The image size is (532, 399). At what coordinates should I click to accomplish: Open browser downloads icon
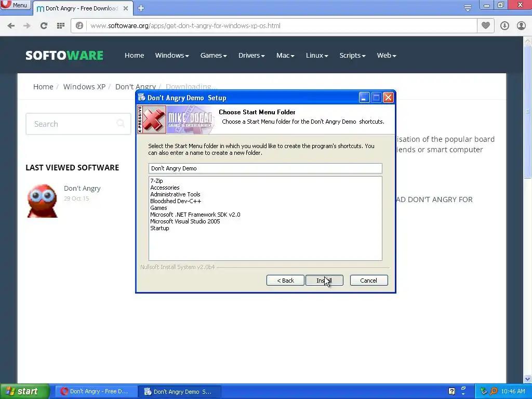tap(504, 26)
